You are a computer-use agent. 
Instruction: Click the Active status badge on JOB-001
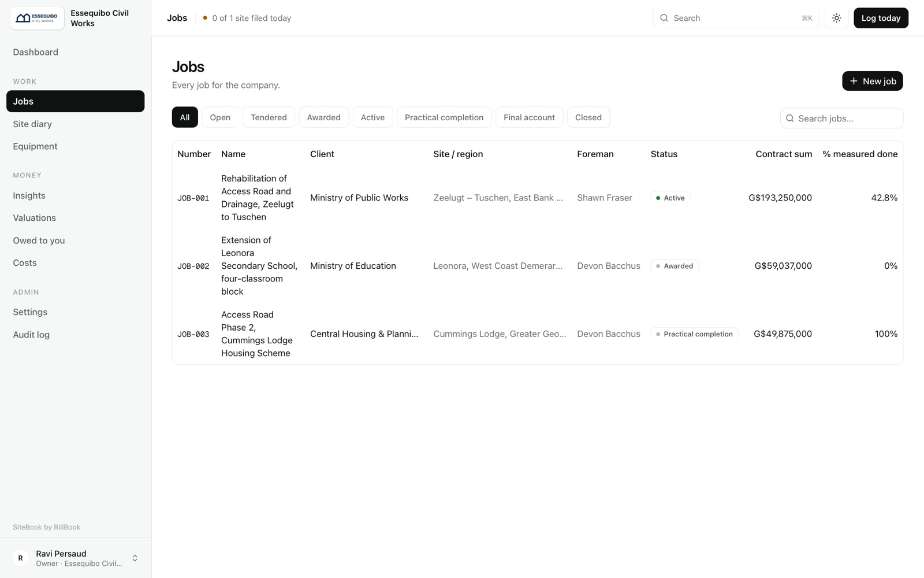pyautogui.click(x=670, y=198)
